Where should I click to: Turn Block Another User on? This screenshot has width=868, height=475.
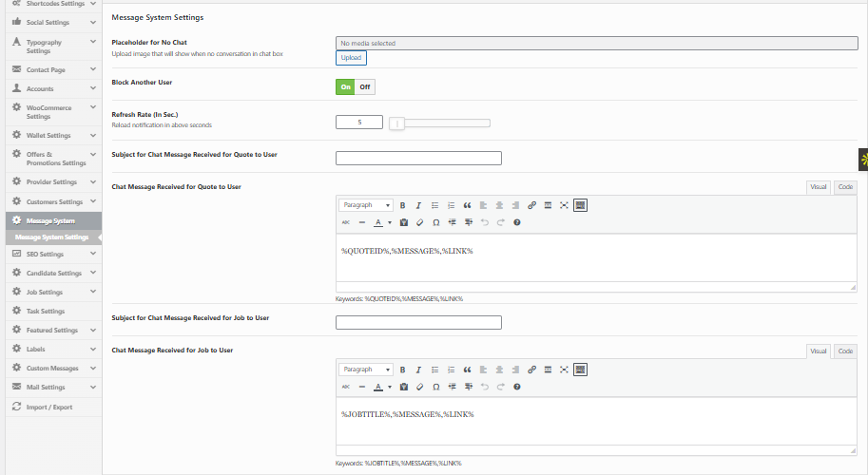click(x=346, y=87)
